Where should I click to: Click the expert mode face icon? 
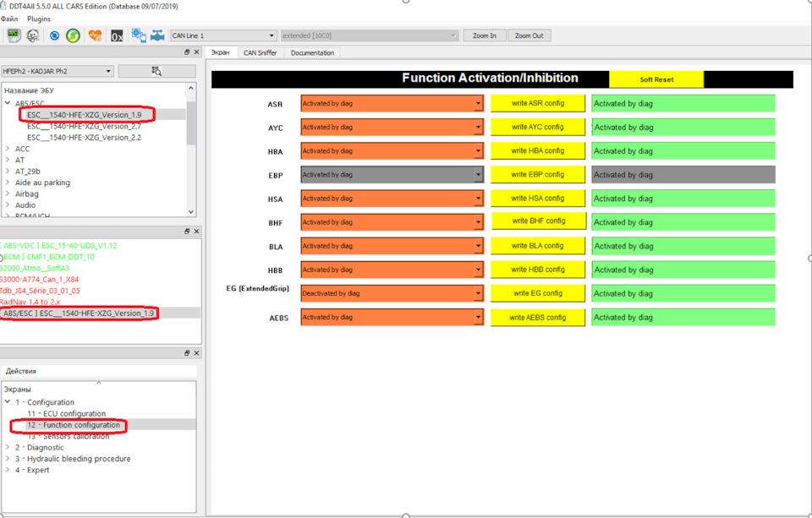coord(33,35)
